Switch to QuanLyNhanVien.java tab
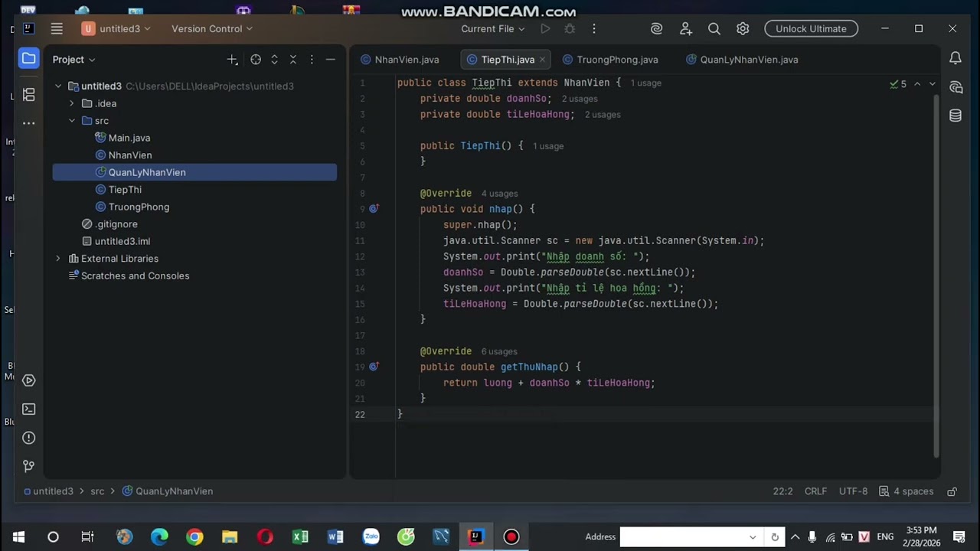The image size is (980, 551). coord(742,59)
